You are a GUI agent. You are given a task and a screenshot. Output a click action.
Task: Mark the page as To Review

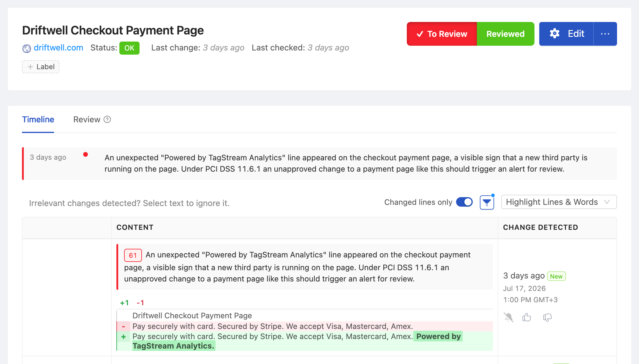[442, 34]
